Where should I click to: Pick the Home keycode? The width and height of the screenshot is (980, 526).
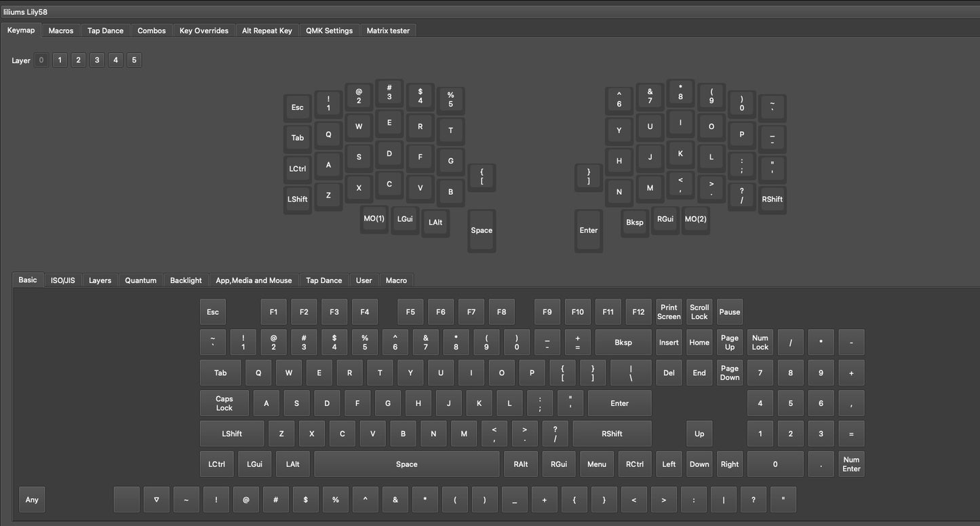point(699,343)
